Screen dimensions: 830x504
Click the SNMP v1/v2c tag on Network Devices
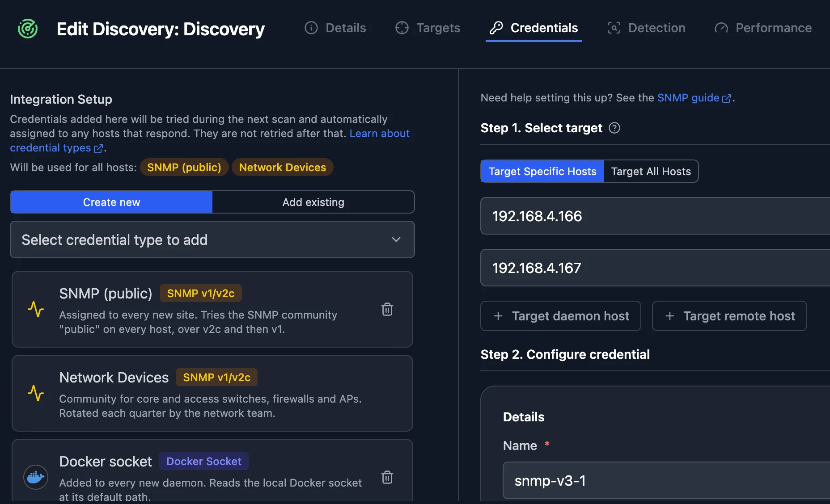(x=217, y=378)
